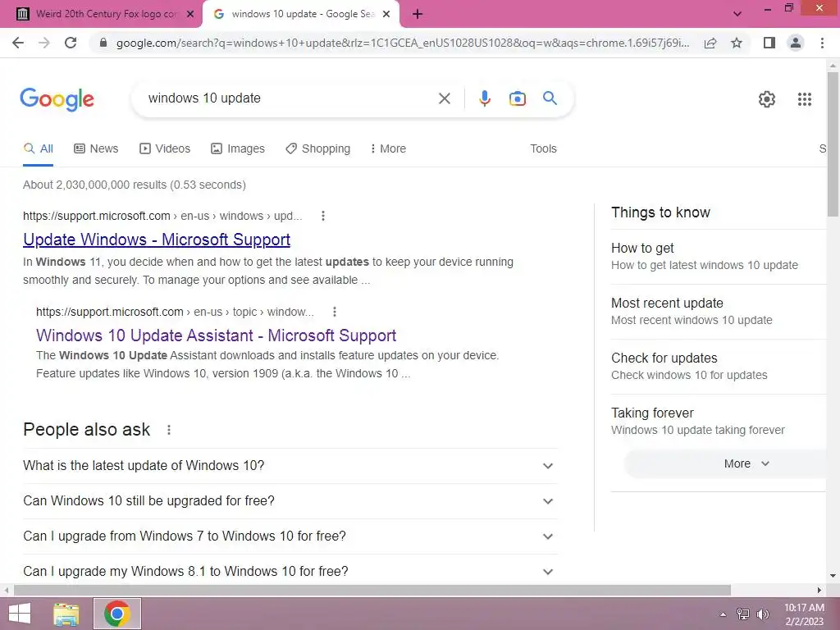
Task: Switch to Images results
Action: coord(238,149)
